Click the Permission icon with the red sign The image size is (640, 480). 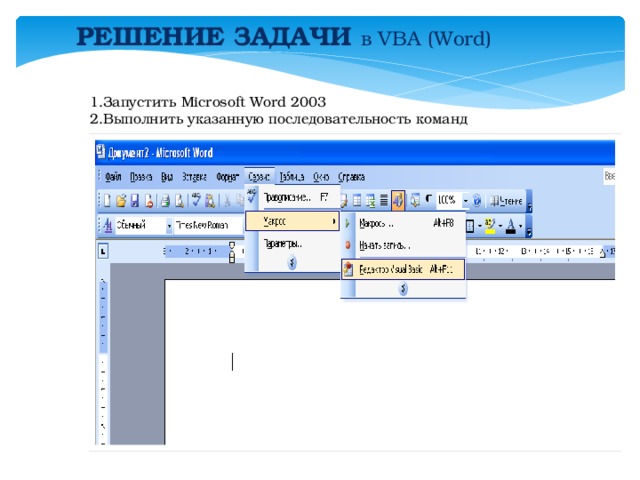149,201
